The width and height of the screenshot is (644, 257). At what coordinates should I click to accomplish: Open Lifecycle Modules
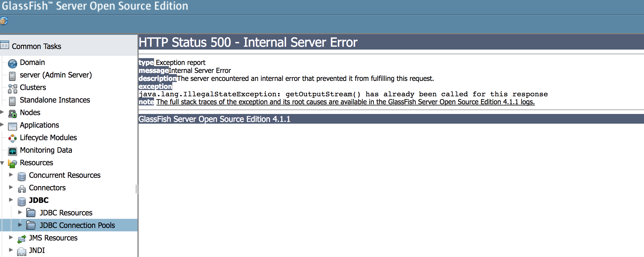tap(48, 138)
